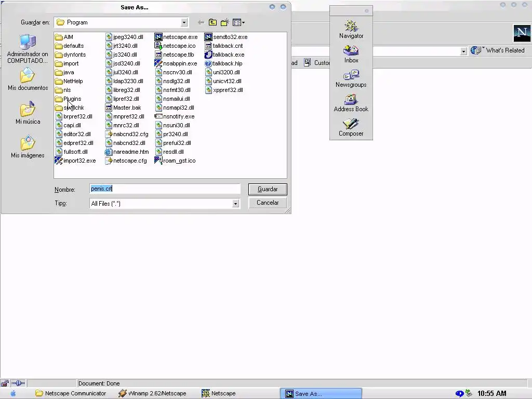This screenshot has width=532, height=399.
Task: Click the Apple start icon on taskbar
Action: pos(13,393)
